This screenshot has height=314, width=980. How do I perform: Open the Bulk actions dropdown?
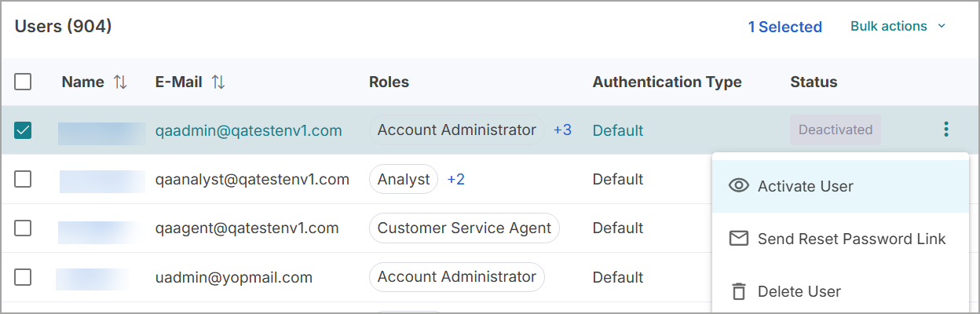click(x=898, y=26)
